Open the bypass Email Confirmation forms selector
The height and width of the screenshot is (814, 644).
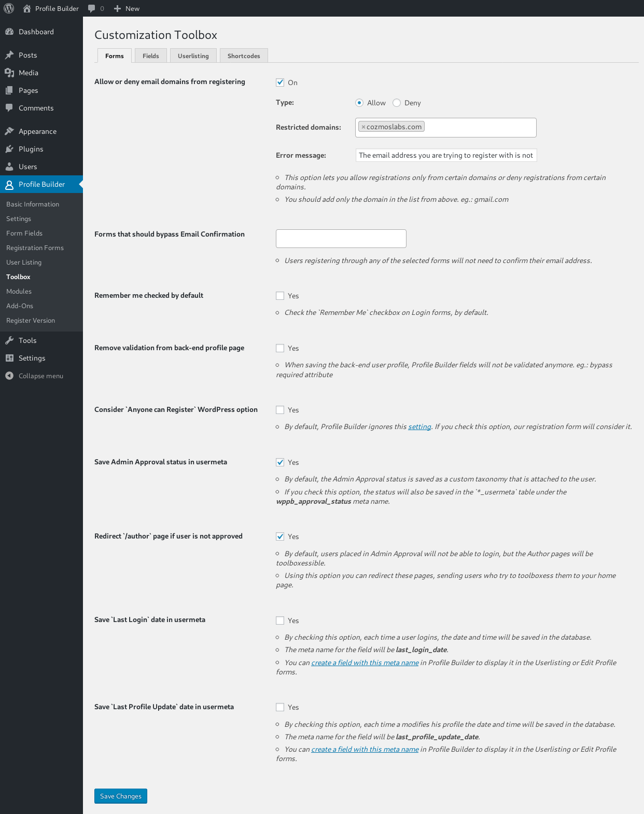pyautogui.click(x=341, y=239)
